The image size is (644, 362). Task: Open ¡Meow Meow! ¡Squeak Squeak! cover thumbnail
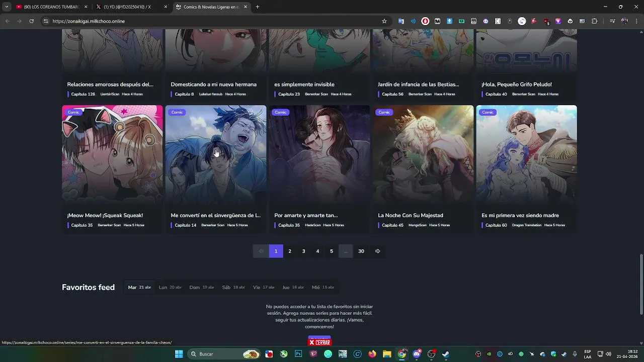[112, 154]
